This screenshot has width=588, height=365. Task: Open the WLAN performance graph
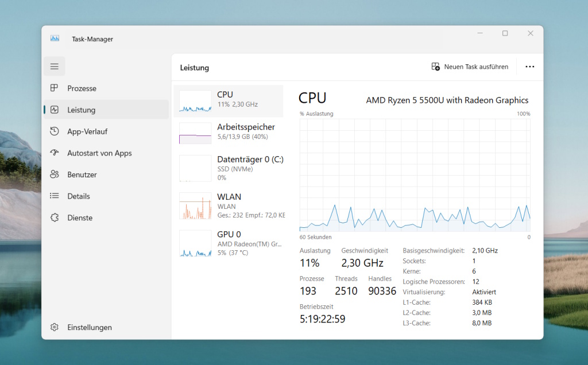(x=229, y=205)
